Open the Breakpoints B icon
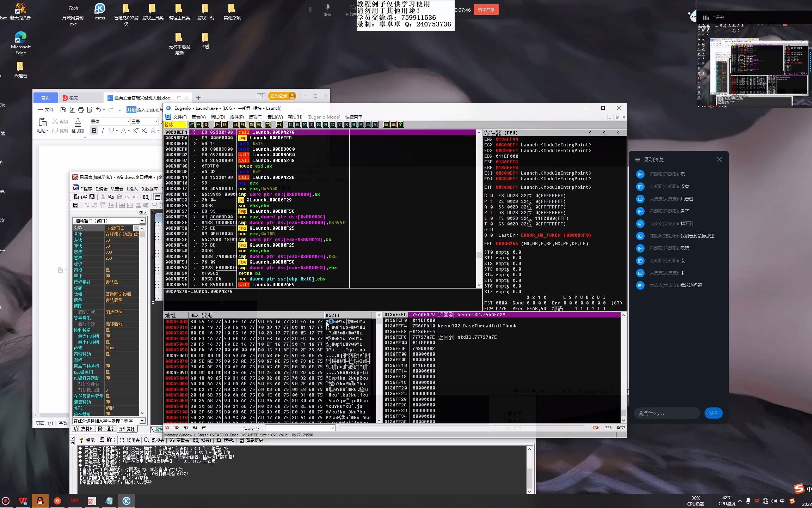 pyautogui.click(x=354, y=125)
